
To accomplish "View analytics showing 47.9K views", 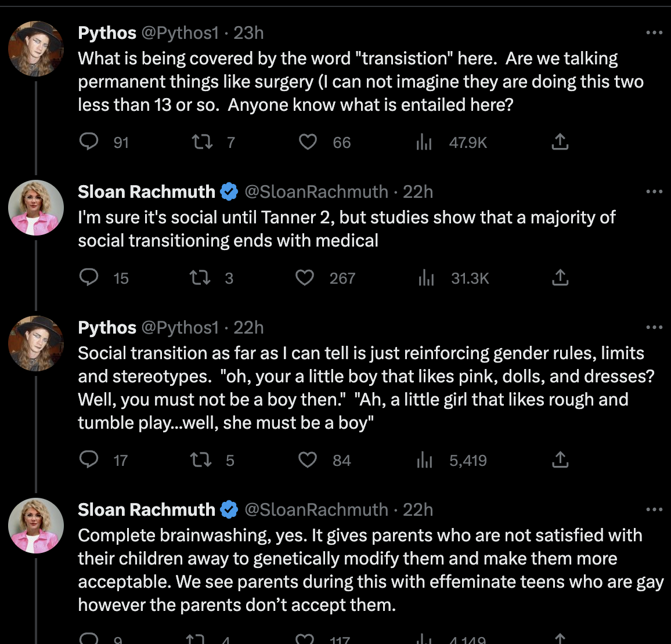I will 424,142.
